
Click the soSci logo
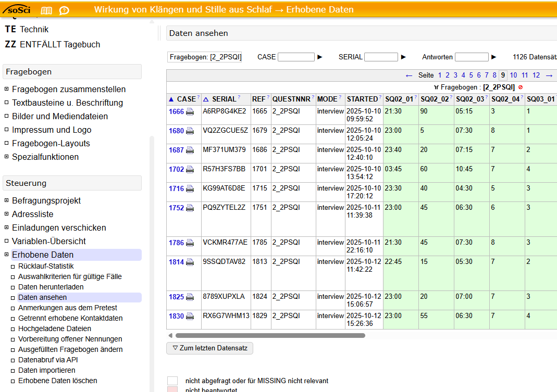[18, 10]
